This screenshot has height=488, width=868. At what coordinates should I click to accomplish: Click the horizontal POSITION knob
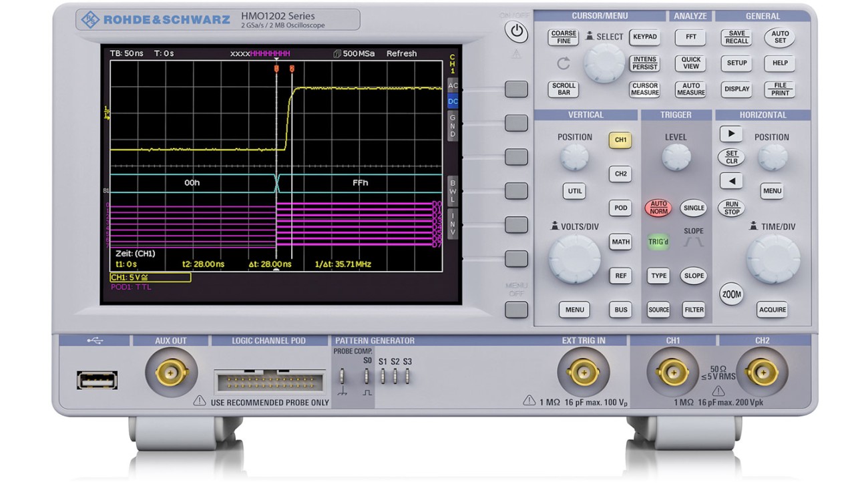click(772, 158)
